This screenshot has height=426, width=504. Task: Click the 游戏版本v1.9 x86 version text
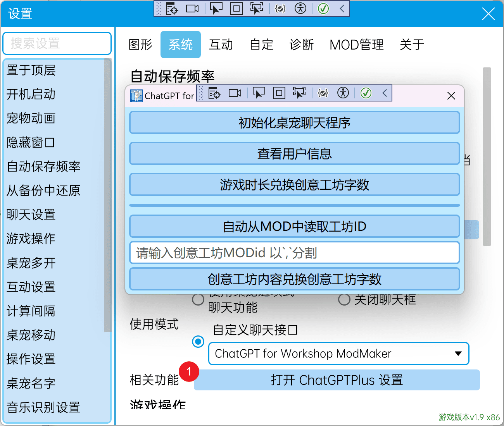[x=469, y=417]
